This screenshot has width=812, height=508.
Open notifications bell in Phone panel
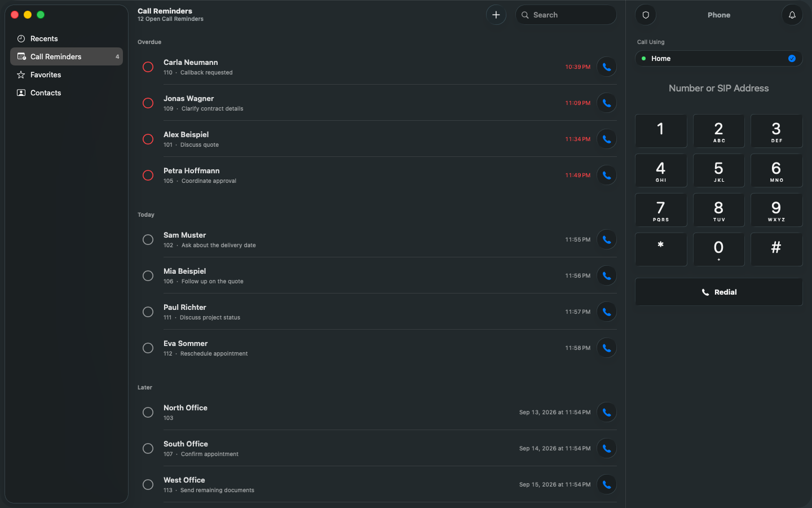[792, 15]
